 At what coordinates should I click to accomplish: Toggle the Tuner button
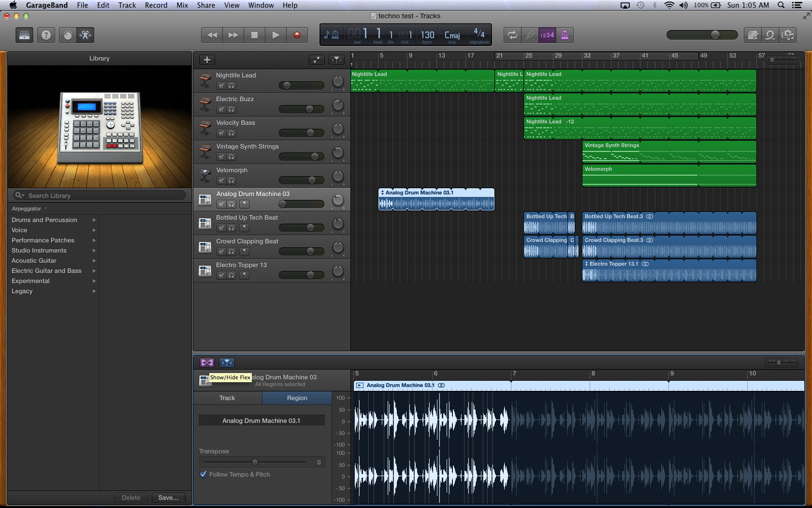pos(530,35)
